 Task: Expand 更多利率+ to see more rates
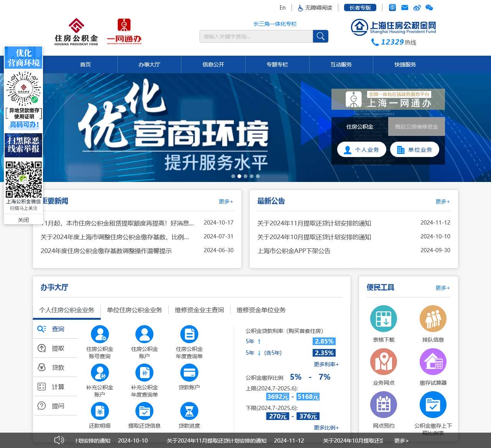click(x=326, y=364)
